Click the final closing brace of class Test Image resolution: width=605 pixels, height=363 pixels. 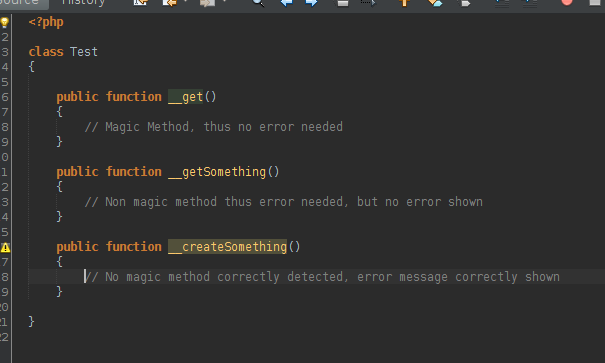pyautogui.click(x=31, y=321)
